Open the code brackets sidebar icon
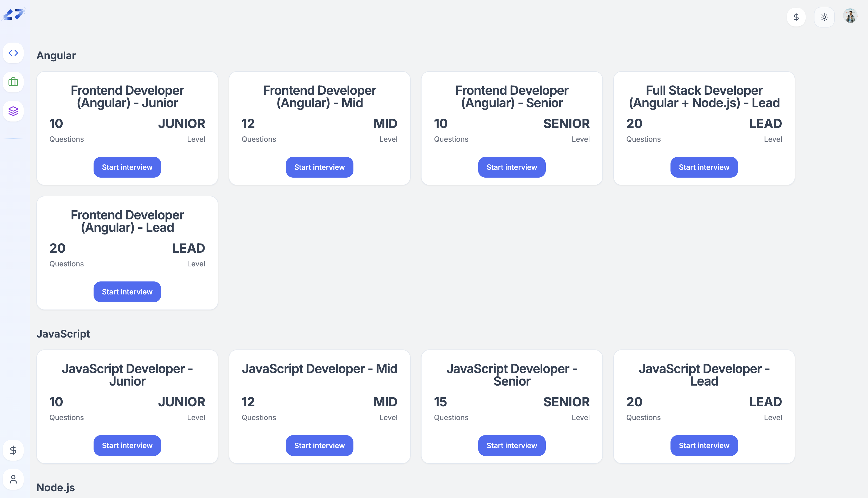868x498 pixels. point(13,53)
